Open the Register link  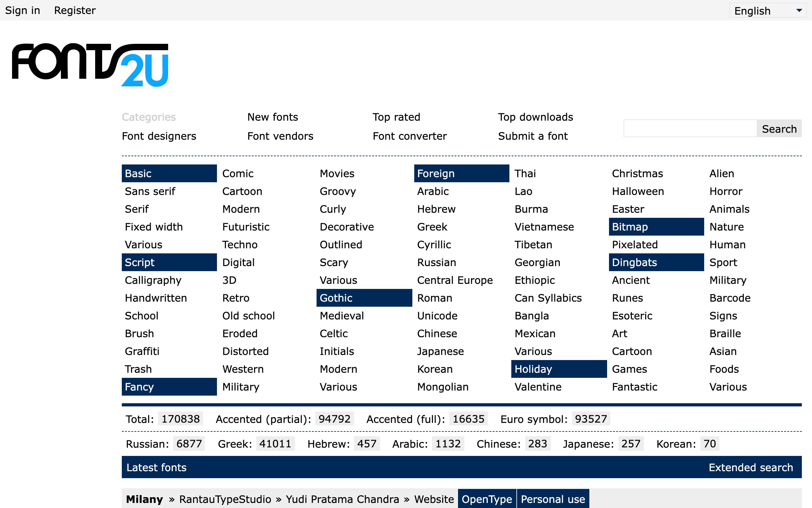(75, 10)
